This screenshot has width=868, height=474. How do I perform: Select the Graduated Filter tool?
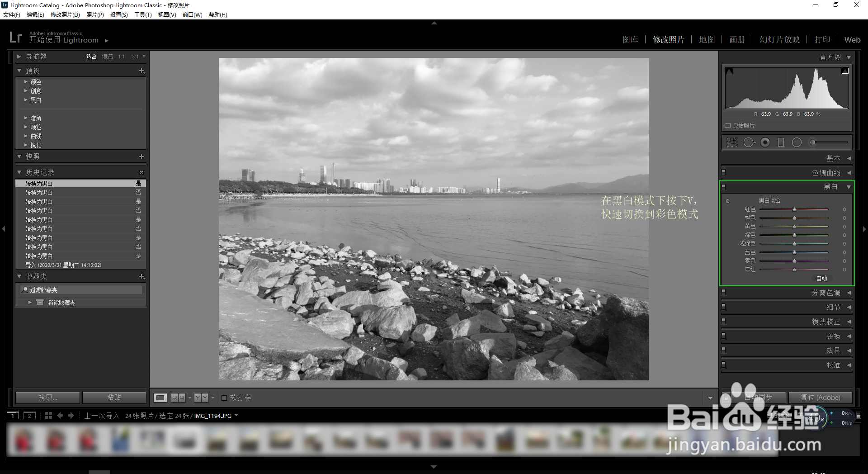pyautogui.click(x=781, y=142)
